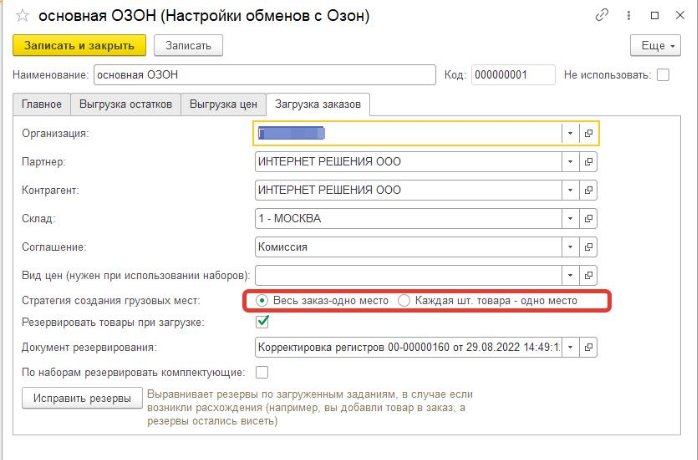This screenshot has width=698, height=460.
Task: Expand the Партнер dropdown list
Action: tap(569, 161)
